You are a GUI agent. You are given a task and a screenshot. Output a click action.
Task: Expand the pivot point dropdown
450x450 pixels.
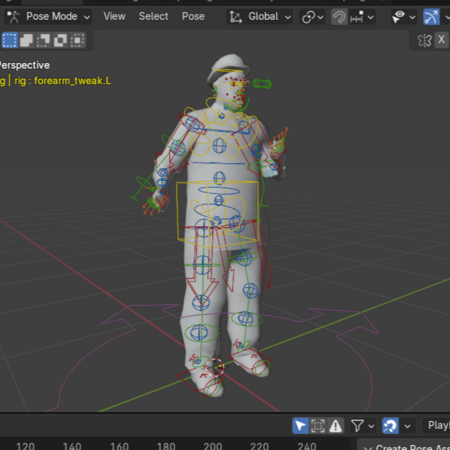pos(313,17)
